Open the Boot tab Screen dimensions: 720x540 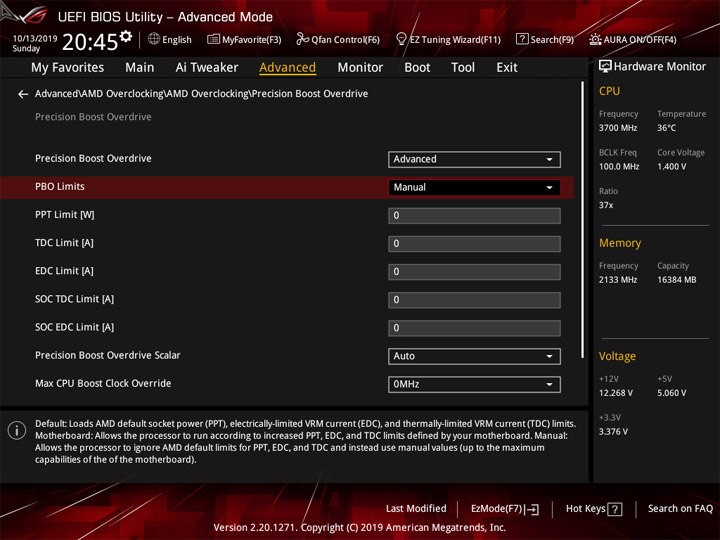coord(417,68)
